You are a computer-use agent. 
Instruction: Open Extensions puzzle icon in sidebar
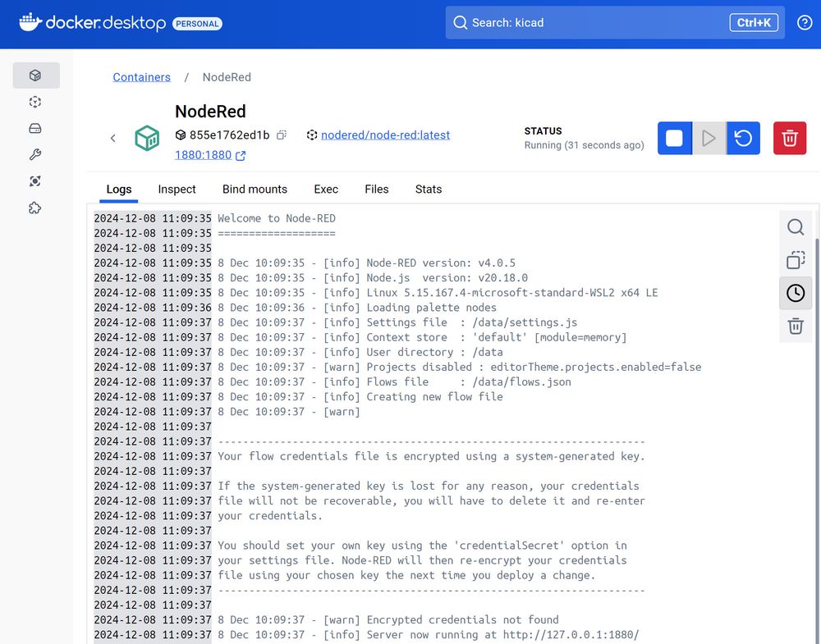pos(35,208)
